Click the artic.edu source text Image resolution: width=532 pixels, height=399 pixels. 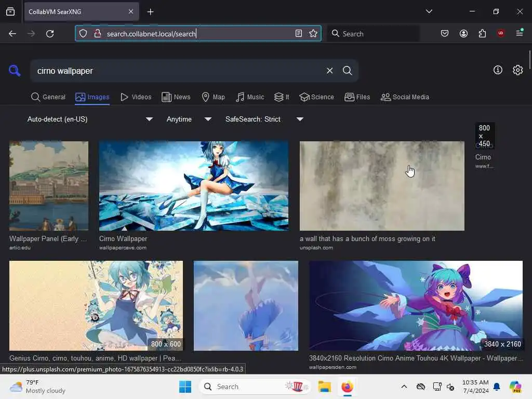(x=20, y=248)
